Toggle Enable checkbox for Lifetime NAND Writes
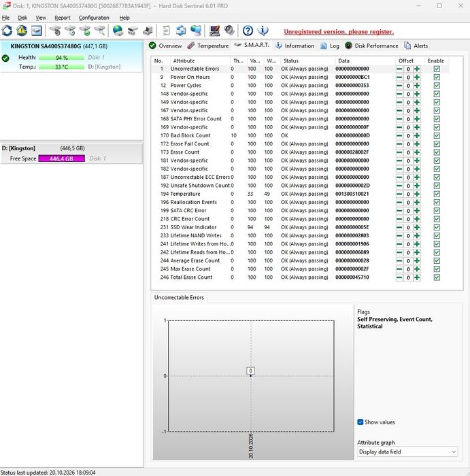Viewport: 470px width, 476px height. [x=437, y=236]
